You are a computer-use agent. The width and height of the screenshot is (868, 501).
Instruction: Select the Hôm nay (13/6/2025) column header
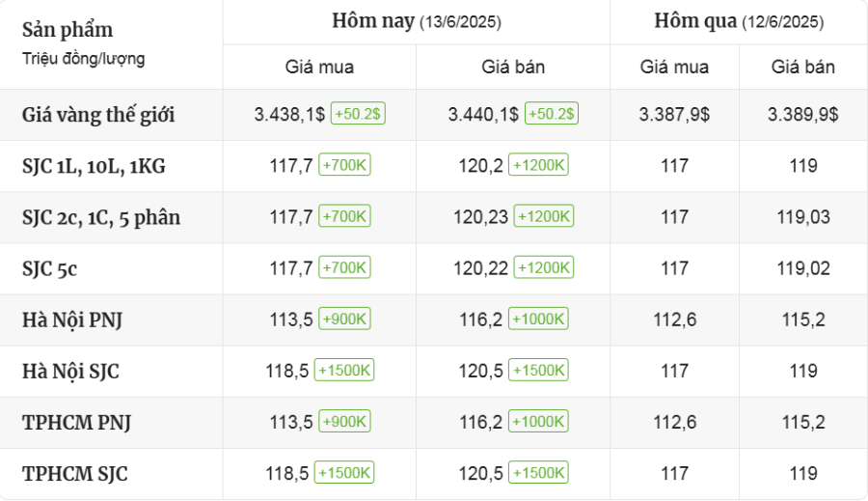pos(417,21)
